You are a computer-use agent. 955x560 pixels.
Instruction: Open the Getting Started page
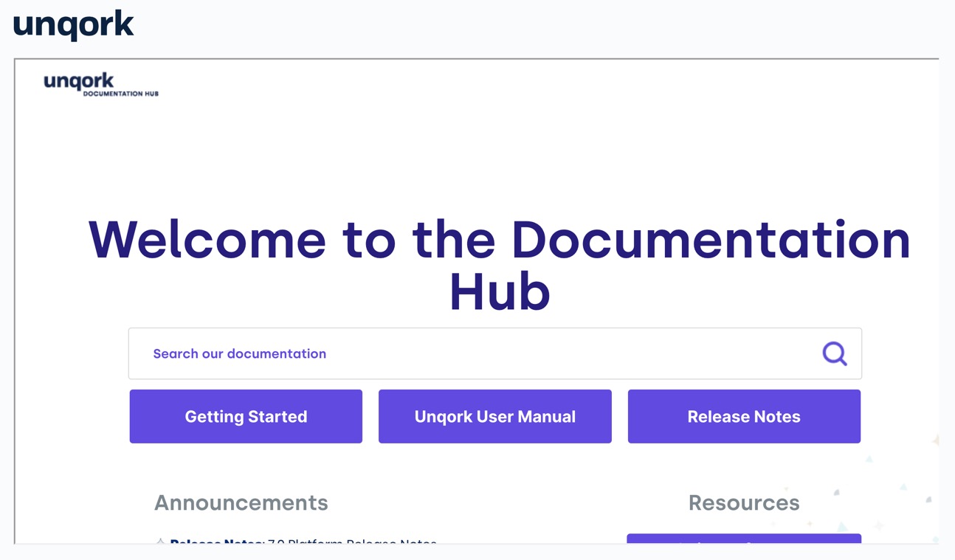tap(246, 416)
